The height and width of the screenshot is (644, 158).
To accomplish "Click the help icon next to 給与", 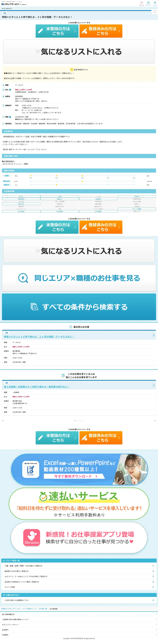I will (x=10, y=90).
